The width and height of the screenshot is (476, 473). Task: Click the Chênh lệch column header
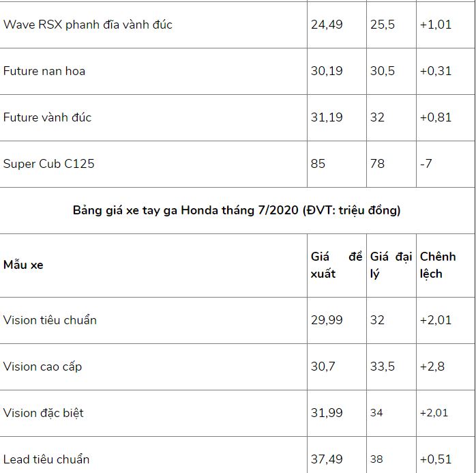click(x=438, y=265)
